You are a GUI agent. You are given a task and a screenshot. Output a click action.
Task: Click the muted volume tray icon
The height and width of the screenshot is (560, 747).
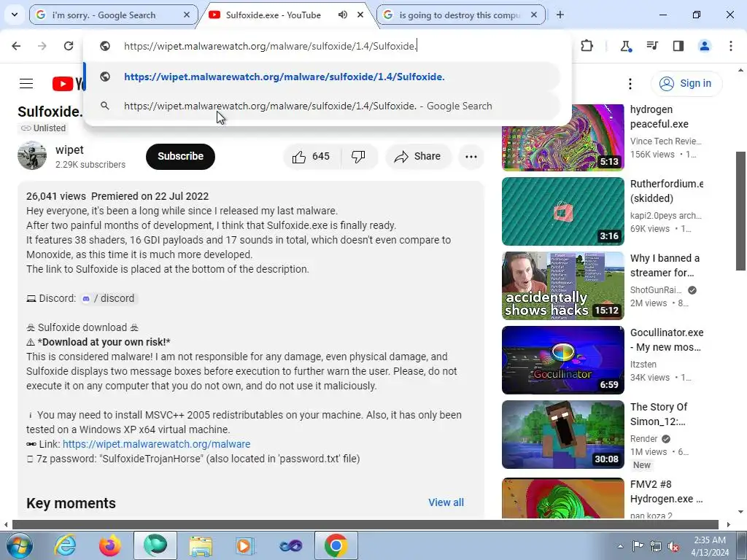pos(673,546)
